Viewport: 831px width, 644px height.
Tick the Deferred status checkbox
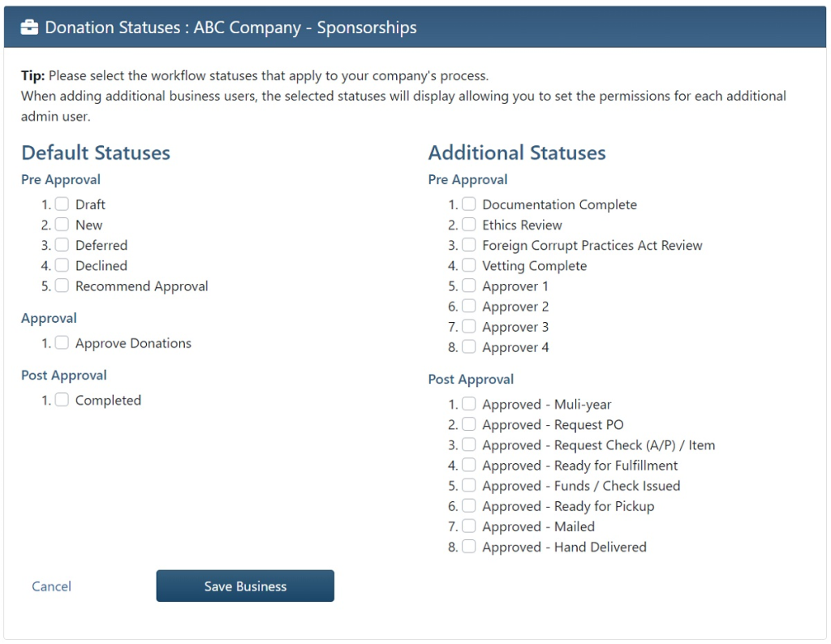[x=62, y=245]
